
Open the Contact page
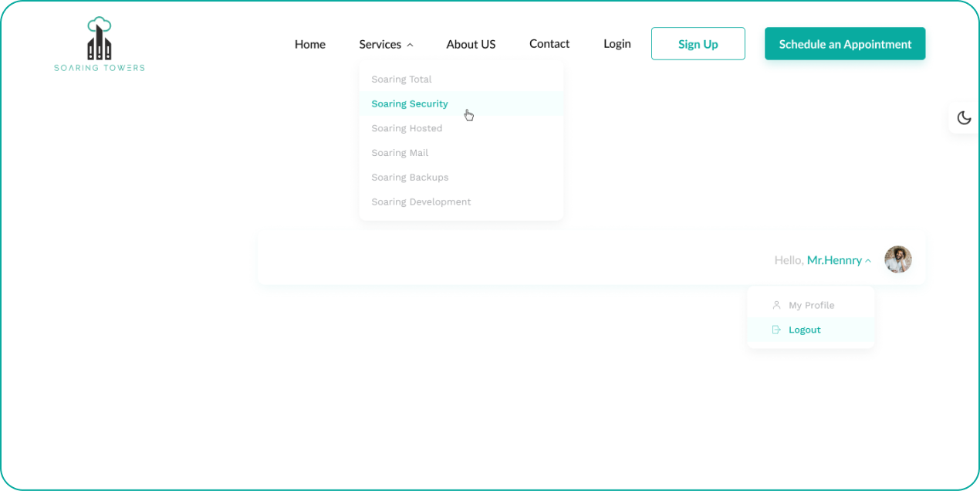pyautogui.click(x=549, y=43)
